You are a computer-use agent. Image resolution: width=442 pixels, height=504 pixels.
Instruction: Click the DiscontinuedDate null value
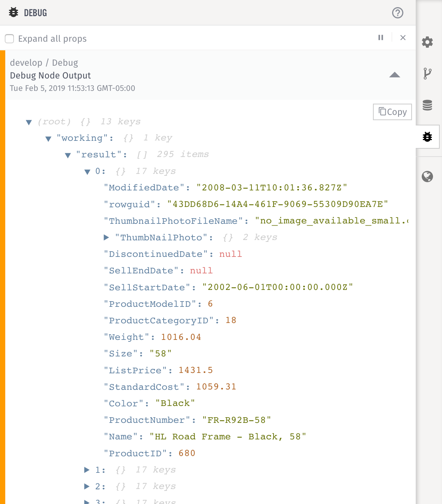tap(231, 254)
